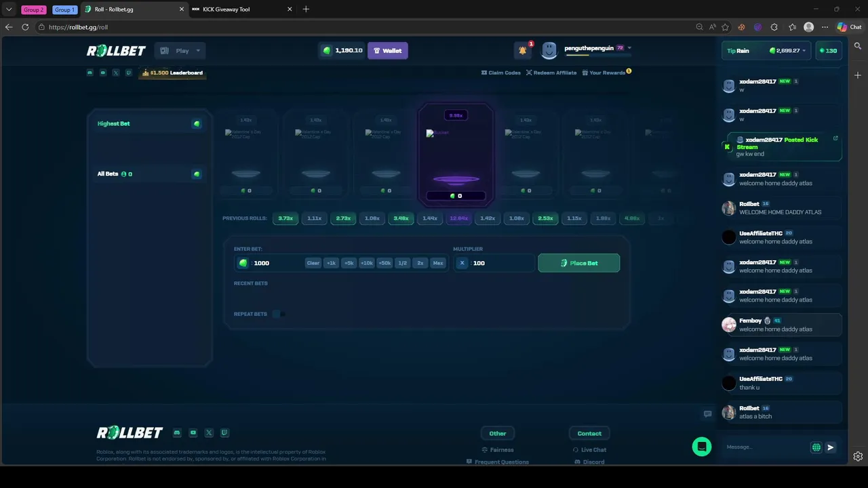Click the highlighted center roll card
The width and height of the screenshot is (868, 488).
click(456, 154)
